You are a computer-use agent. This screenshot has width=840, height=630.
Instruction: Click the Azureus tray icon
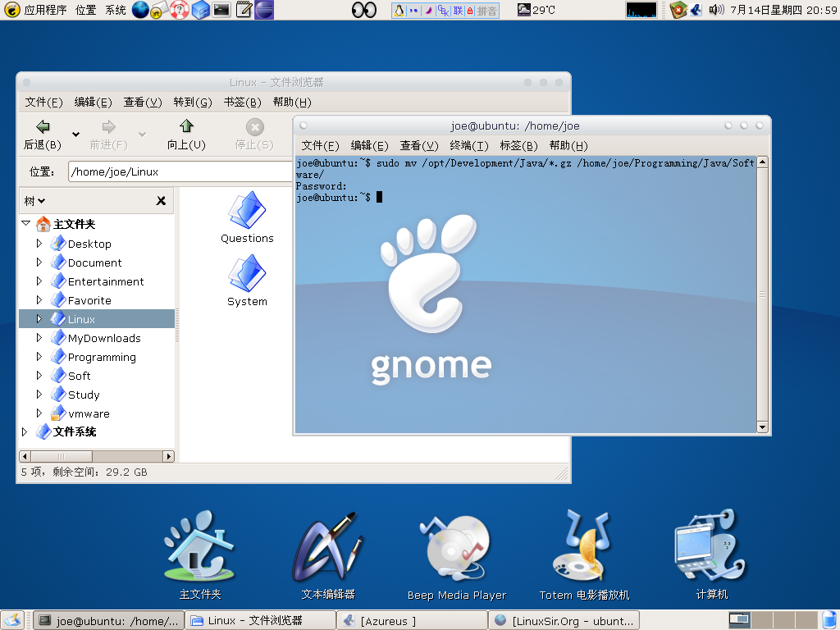point(696,10)
